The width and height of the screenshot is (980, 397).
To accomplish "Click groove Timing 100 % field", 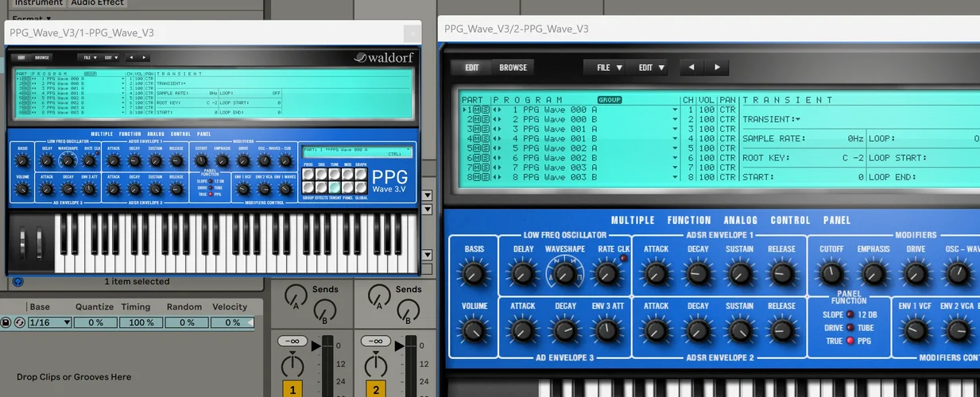I will tap(141, 322).
